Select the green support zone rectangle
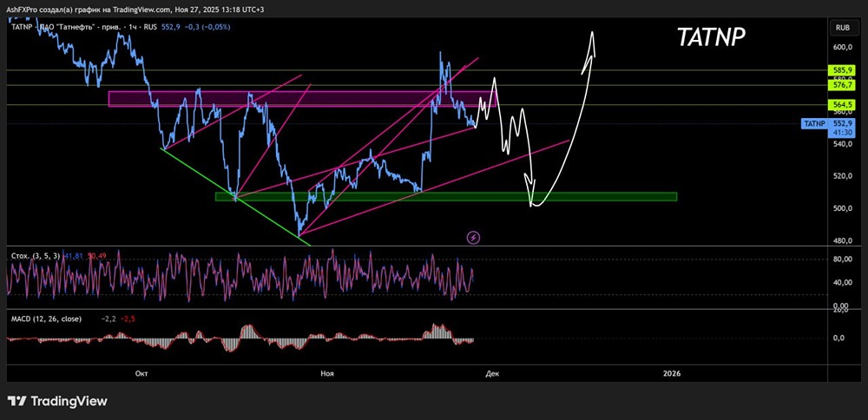Viewport: 868px width, 420px height. click(445, 196)
